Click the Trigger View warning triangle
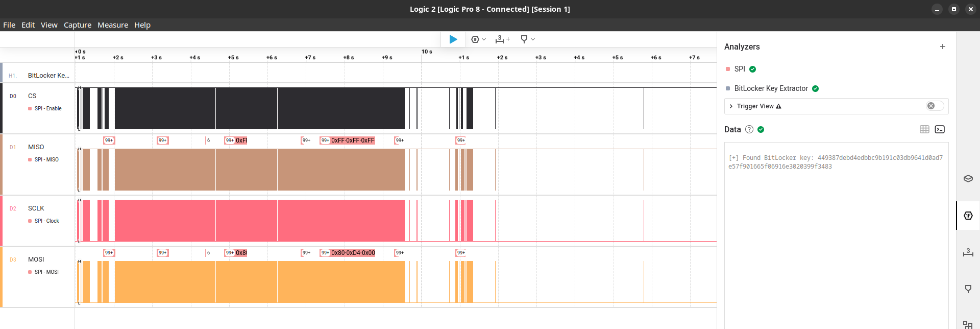 pyautogui.click(x=778, y=106)
